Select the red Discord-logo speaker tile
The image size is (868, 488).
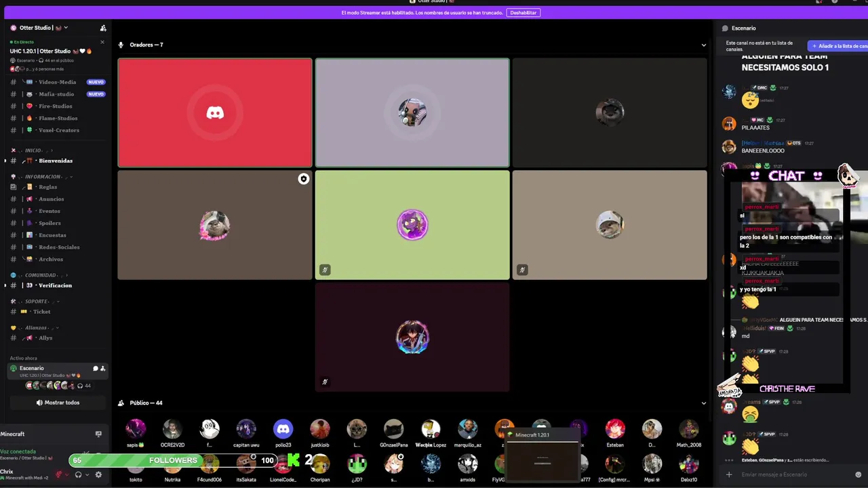[x=215, y=113]
